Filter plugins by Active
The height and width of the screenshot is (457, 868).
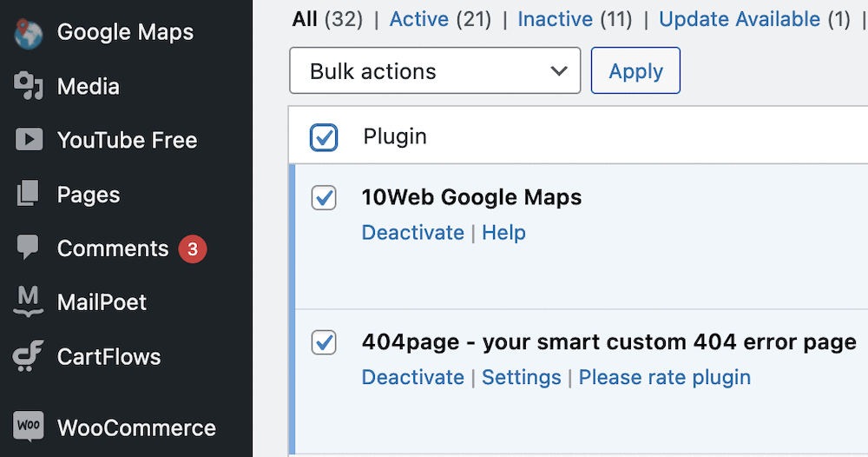[419, 19]
